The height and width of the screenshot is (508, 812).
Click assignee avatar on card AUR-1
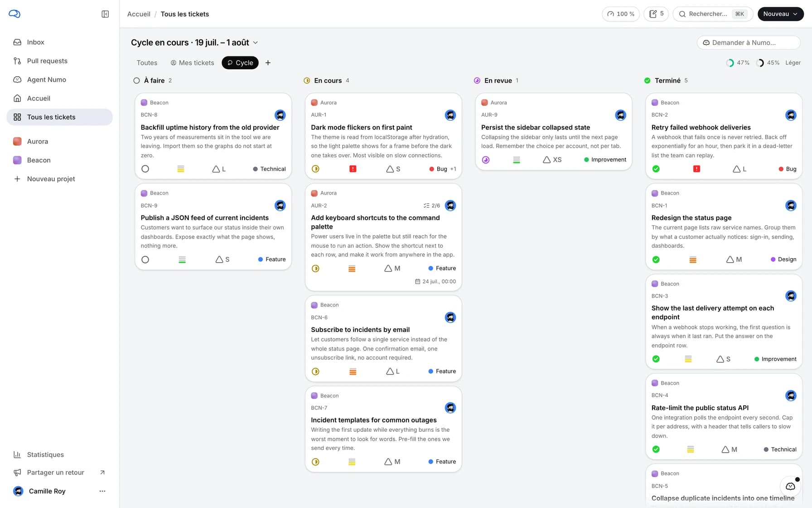(x=450, y=115)
